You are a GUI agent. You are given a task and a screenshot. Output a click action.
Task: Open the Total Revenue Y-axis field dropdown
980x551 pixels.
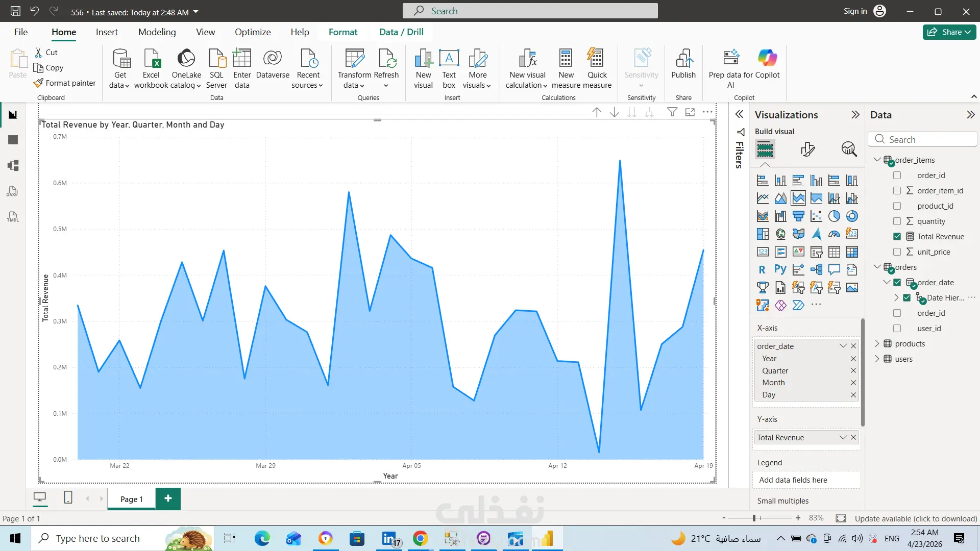[843, 437]
